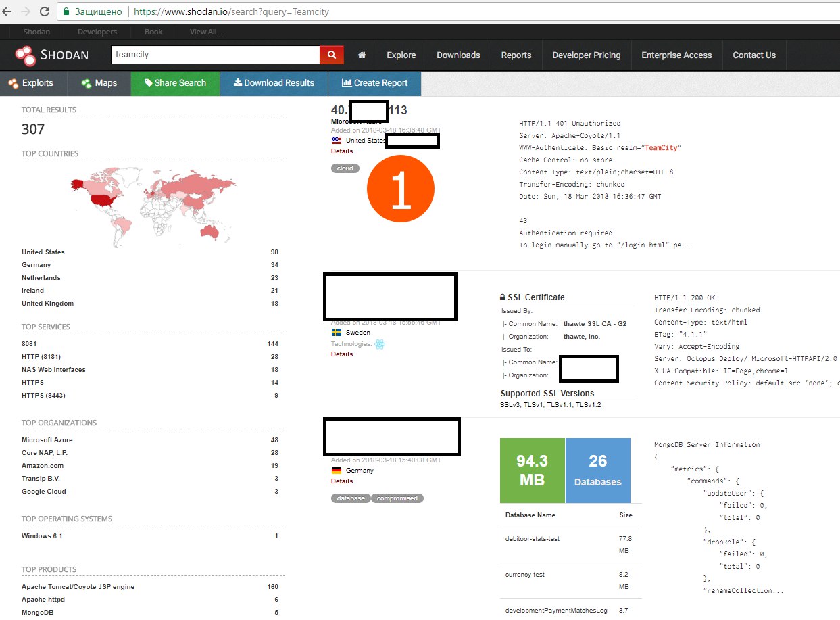Filter by Apache Tomcat/Coyote JSP engine
This screenshot has height=620, width=840.
(78, 587)
